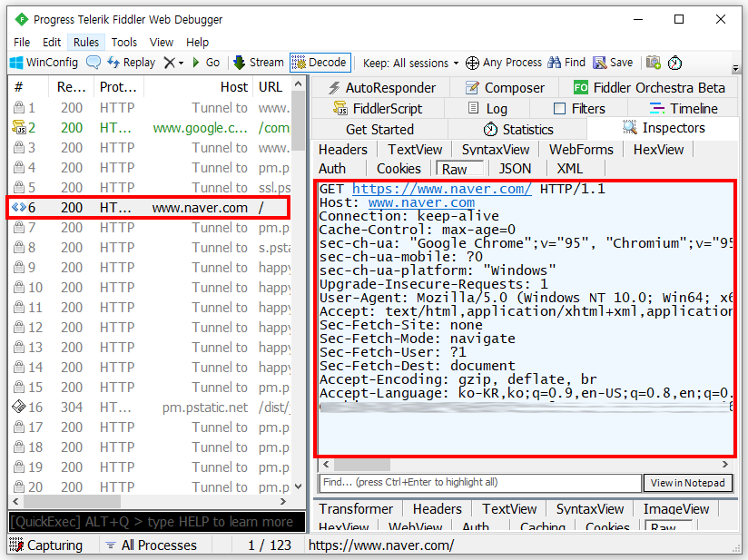Screen dimensions: 748x560
Task: Click the https://www.naver.com/ link in request
Action: pyautogui.click(x=442, y=189)
